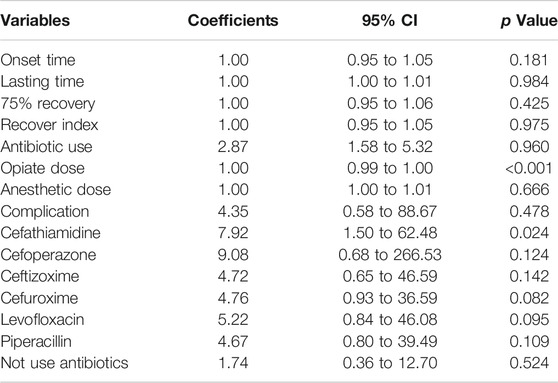The height and width of the screenshot is (383, 558).
Task: Click the Recover index variable name
Action: point(49,125)
